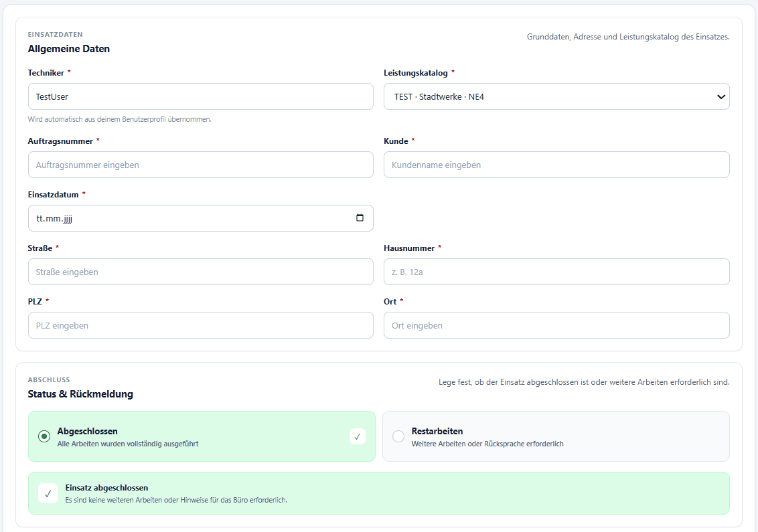Focus the Auftragsnummer input field

(201, 165)
